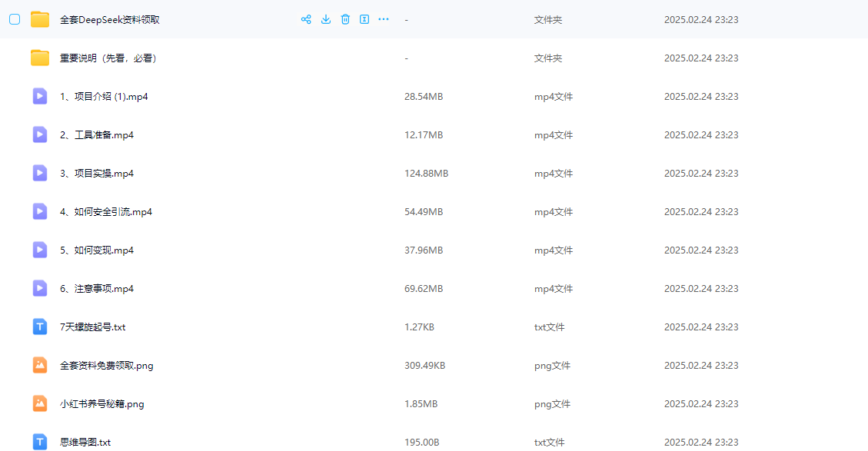
Task: Click the text file icon for 思维导图.txt
Action: 40,442
